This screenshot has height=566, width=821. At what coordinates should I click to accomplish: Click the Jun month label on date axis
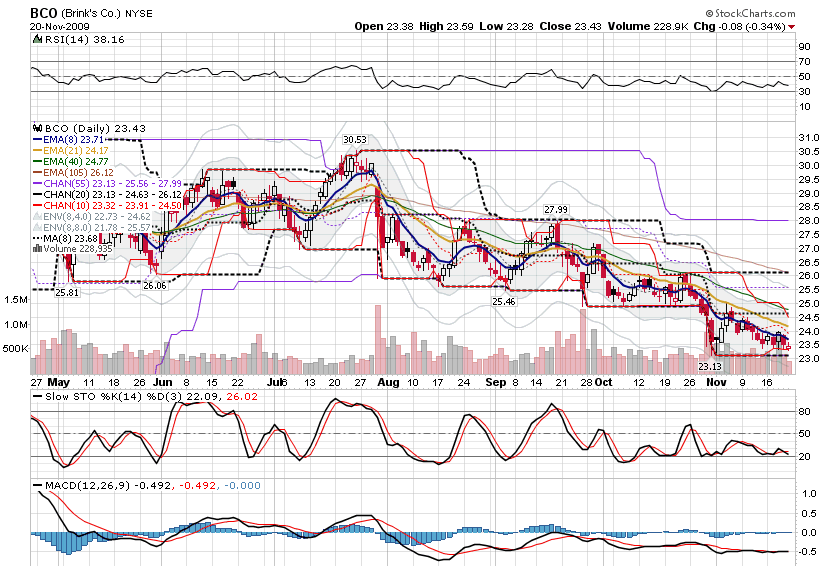tap(163, 382)
